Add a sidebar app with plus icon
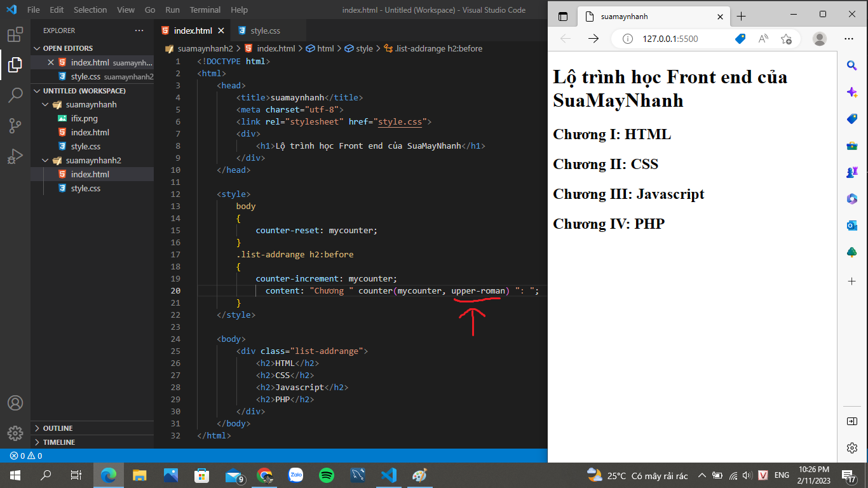 pos(852,281)
